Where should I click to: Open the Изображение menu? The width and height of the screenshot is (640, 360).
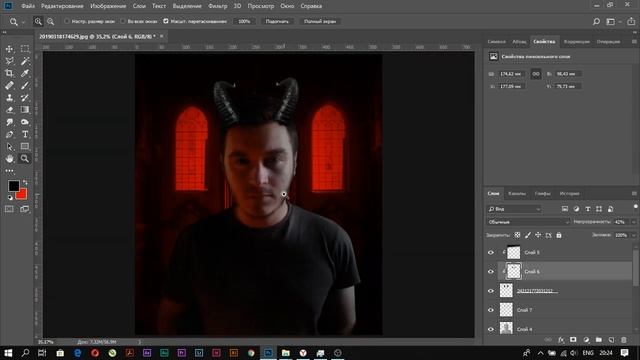(x=108, y=6)
